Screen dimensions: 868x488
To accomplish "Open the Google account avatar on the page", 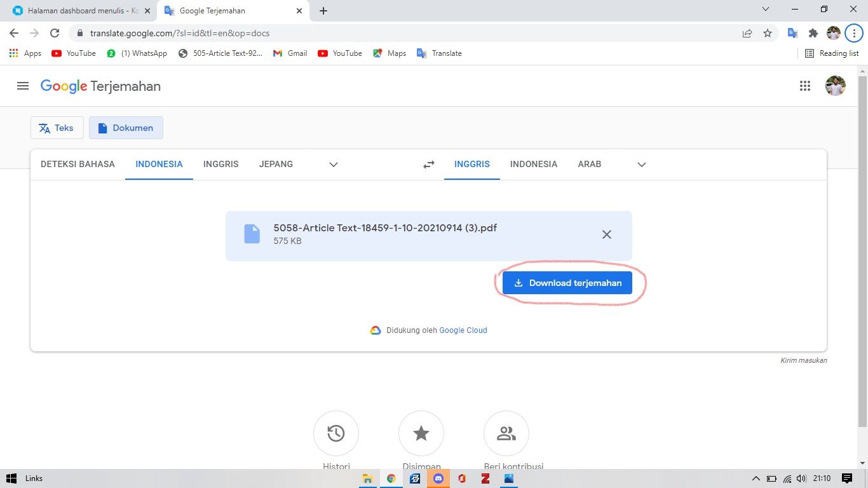I will coord(836,86).
